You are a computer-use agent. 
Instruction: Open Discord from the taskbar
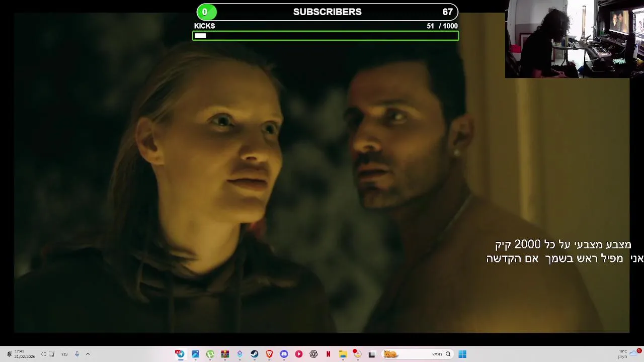pos(284,354)
